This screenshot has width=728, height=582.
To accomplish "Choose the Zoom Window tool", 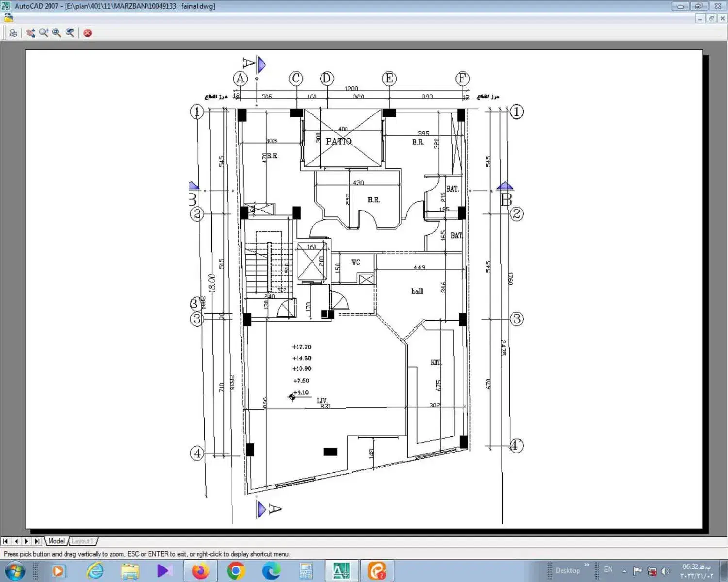I will tap(57, 33).
